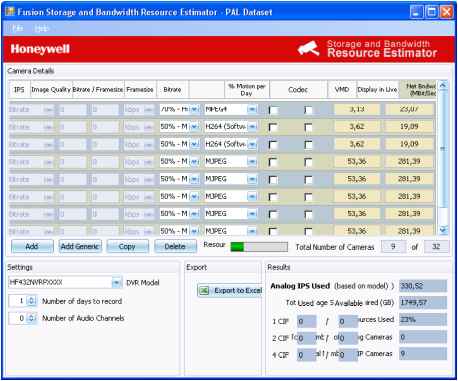Click the 23,07 cell in MPEG4 row
Image resolution: width=458 pixels, height=381 pixels.
410,109
